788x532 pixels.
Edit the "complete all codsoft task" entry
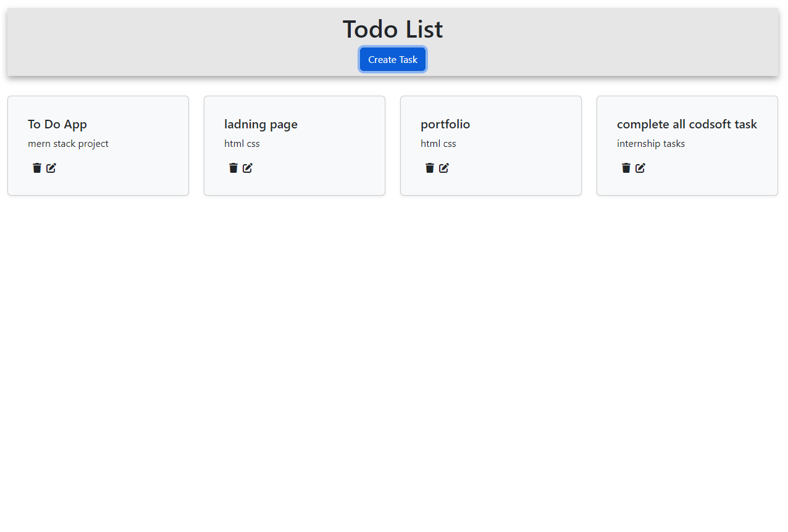coord(640,168)
